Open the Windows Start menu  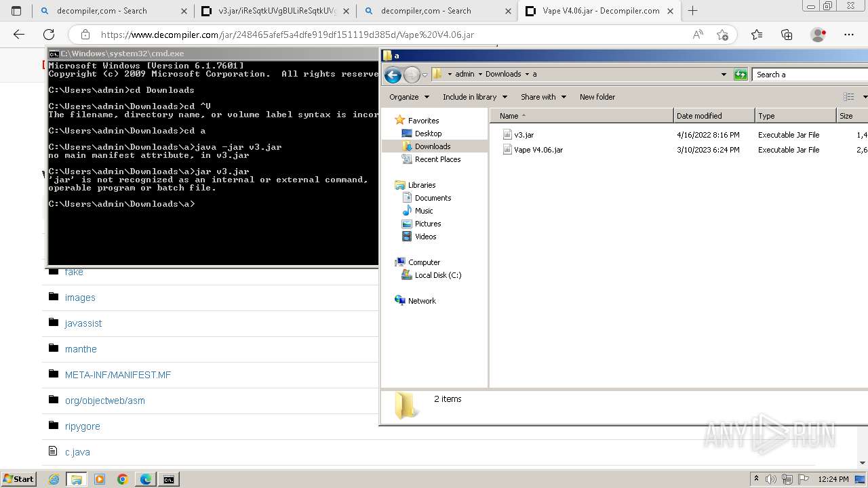(x=18, y=479)
